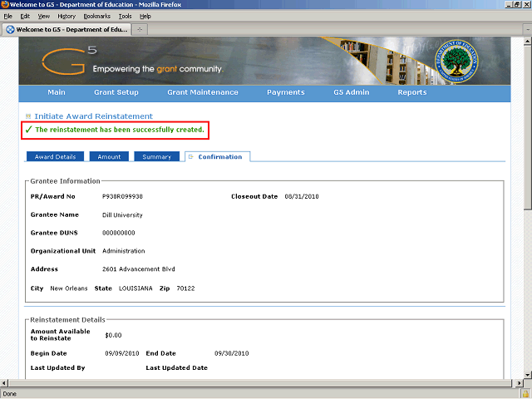The height and width of the screenshot is (399, 532).
Task: Click icon beside Initiate Award Reinstatement heading
Action: pyautogui.click(x=28, y=116)
